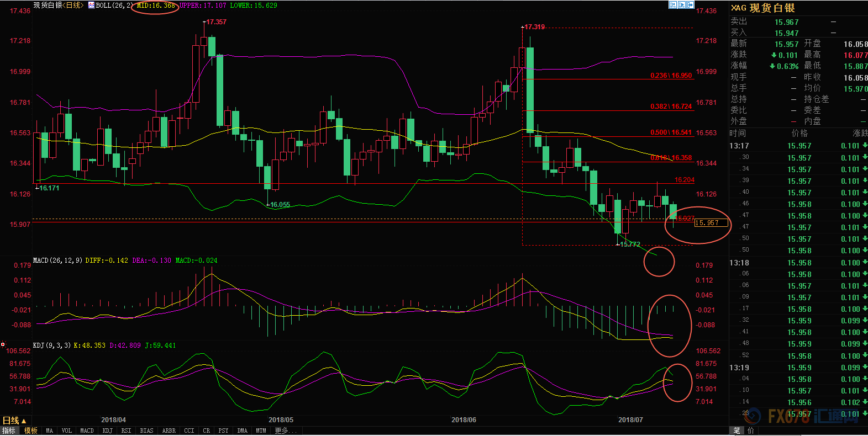The width and height of the screenshot is (868, 436).
Task: Click the 最高 value 16.077
Action: pyautogui.click(x=855, y=55)
